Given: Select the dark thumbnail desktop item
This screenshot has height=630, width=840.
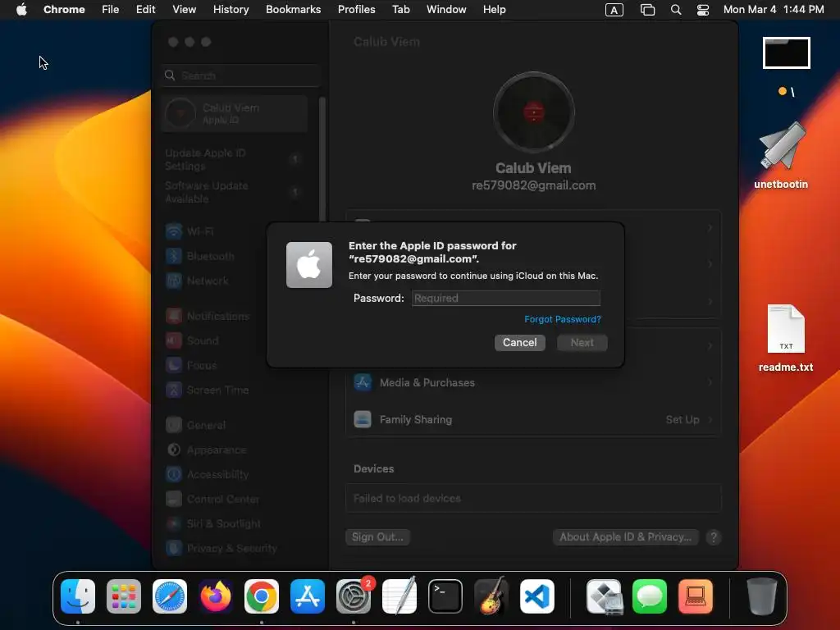Looking at the screenshot, I should tap(787, 53).
